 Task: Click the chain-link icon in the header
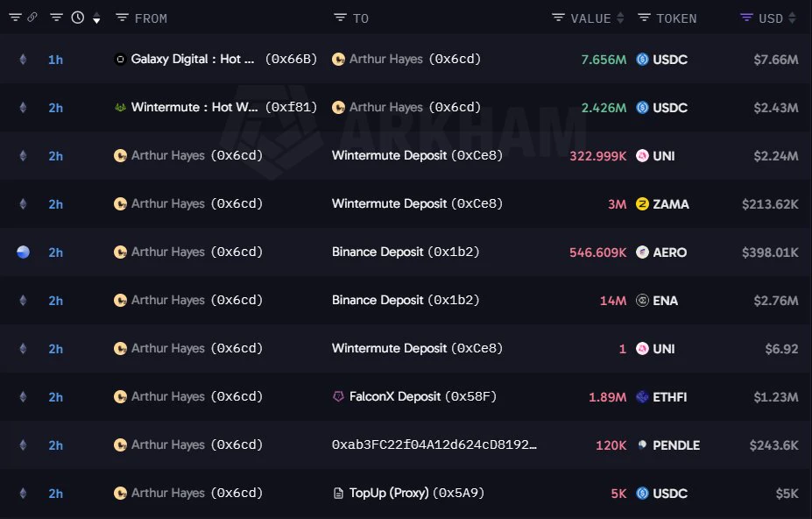point(32,18)
